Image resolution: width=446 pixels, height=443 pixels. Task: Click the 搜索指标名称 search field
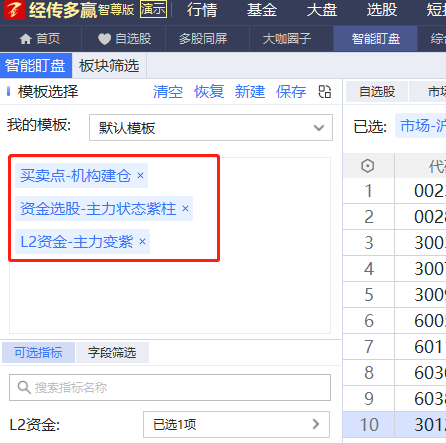pos(170,387)
